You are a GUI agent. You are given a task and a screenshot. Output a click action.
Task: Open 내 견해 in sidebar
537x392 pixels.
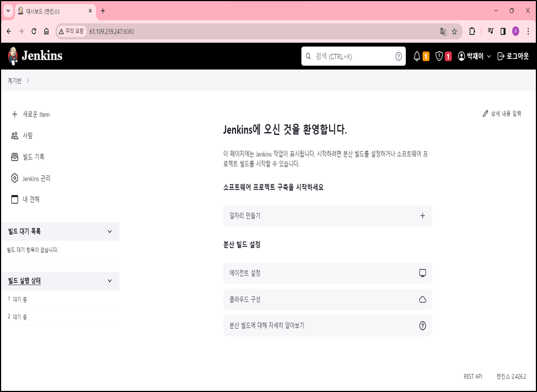[31, 199]
